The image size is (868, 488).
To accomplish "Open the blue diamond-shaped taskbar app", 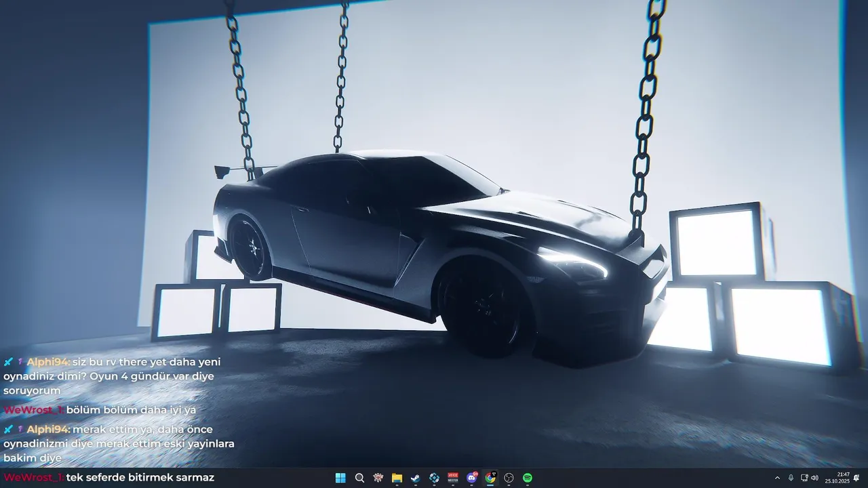I will point(434,478).
